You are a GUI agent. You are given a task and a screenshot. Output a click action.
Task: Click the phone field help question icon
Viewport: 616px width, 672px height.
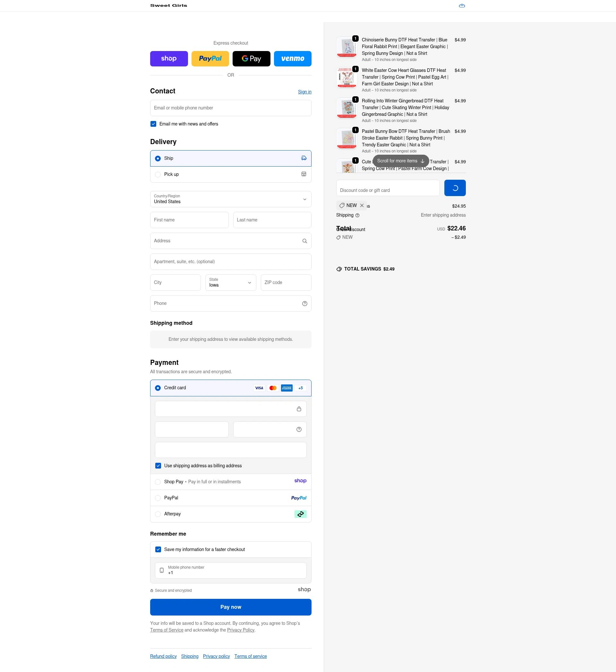(x=304, y=304)
